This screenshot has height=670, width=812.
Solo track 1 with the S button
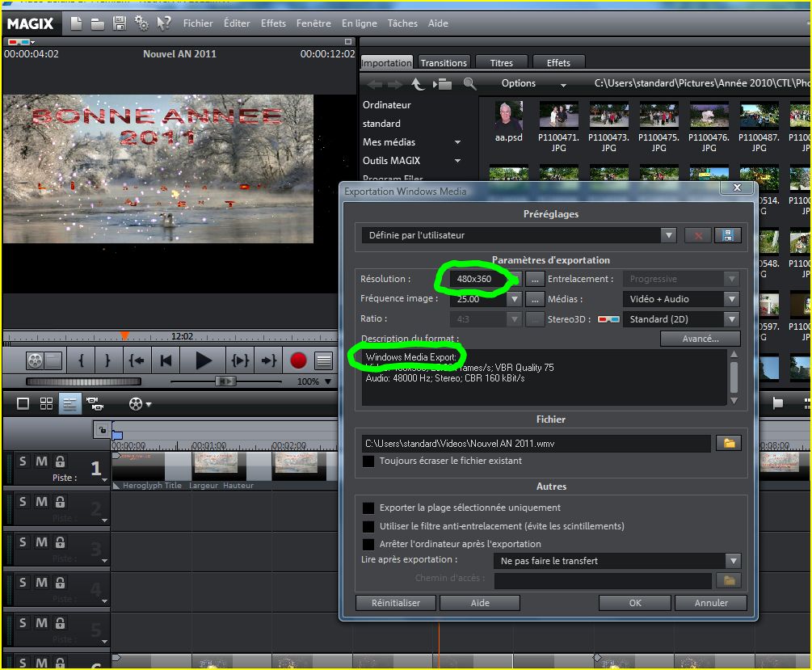point(23,461)
